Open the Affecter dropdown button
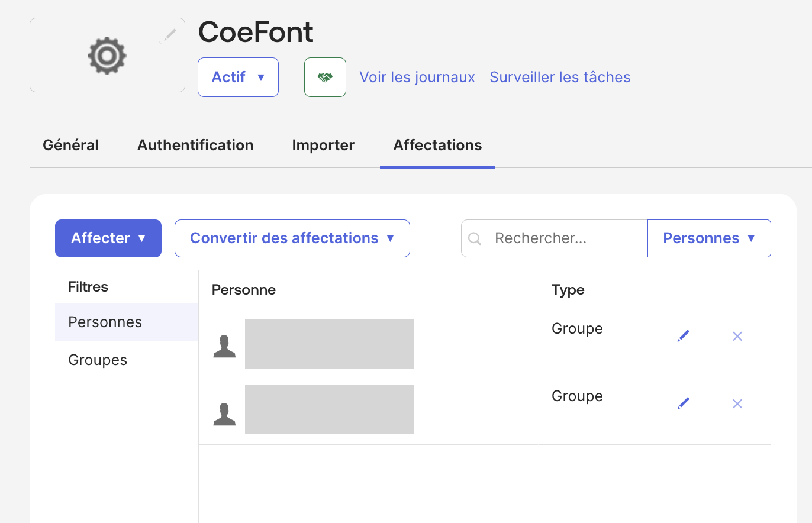 point(108,238)
